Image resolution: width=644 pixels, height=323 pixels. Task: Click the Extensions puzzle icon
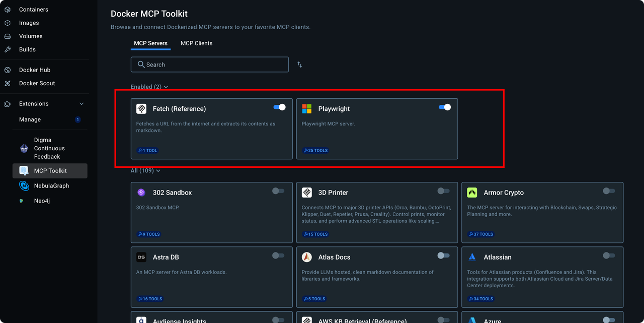pyautogui.click(x=8, y=104)
